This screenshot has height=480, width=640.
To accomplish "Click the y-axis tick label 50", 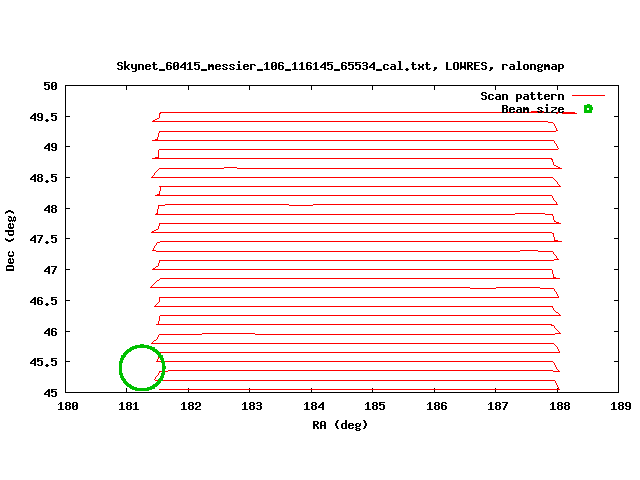I will coord(50,86).
